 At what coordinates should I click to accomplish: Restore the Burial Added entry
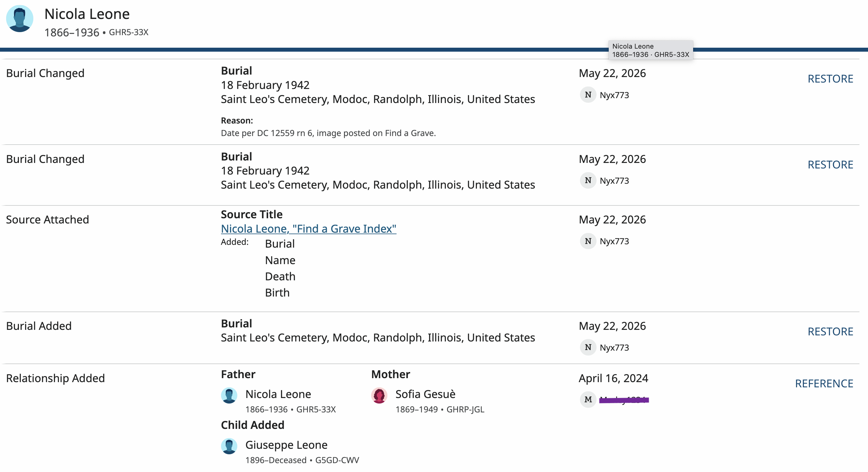coord(830,331)
